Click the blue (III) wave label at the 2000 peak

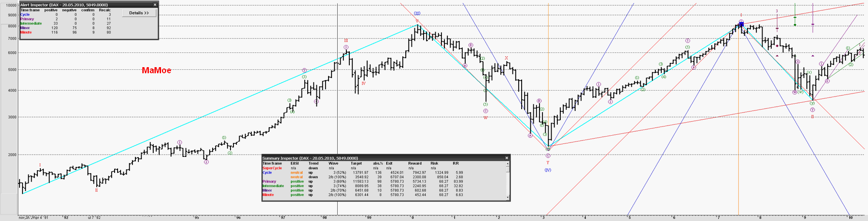pos(417,13)
